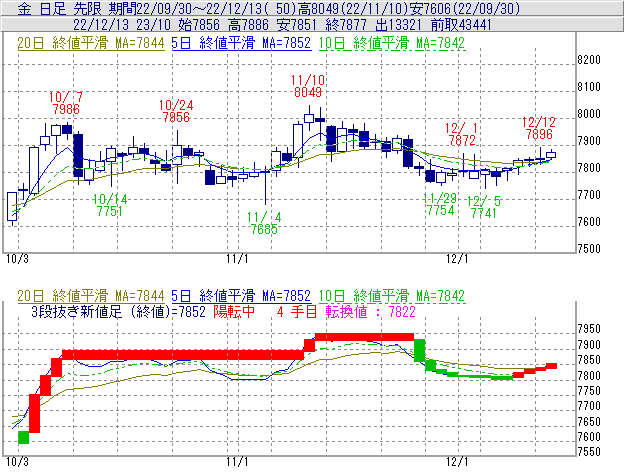Select the 10/14 7751 low label
This screenshot has height=475, width=624.
point(110,205)
